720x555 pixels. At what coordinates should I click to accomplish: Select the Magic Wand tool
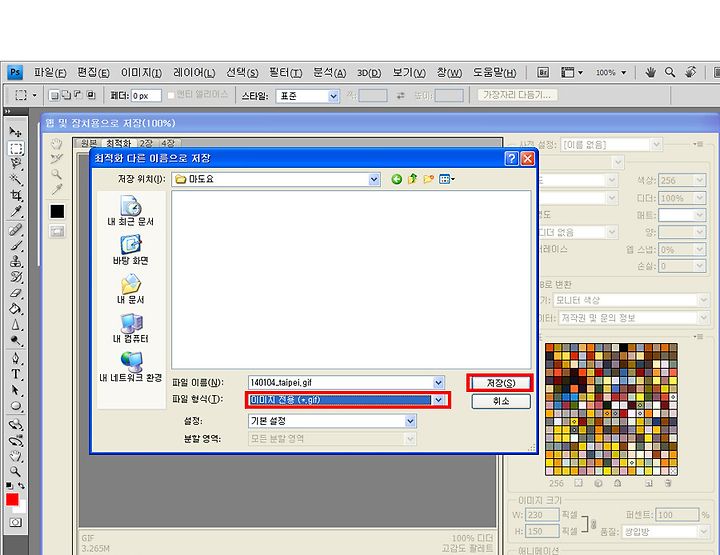[x=16, y=179]
